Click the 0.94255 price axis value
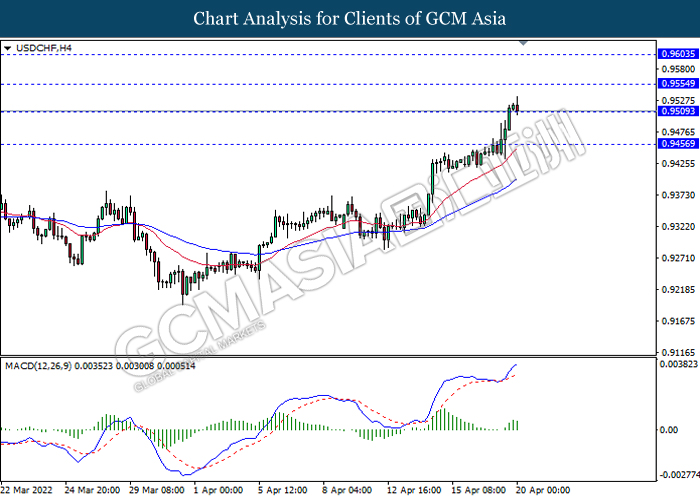Image resolution: width=700 pixels, height=500 pixels. [679, 164]
